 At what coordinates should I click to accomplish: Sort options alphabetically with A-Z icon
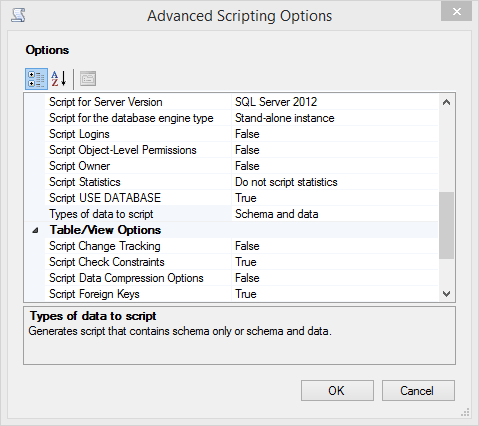click(59, 79)
